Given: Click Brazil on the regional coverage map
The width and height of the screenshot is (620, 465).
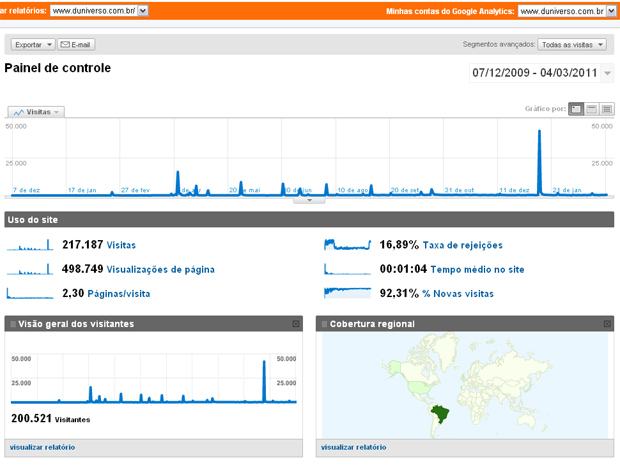Looking at the screenshot, I should click(437, 410).
